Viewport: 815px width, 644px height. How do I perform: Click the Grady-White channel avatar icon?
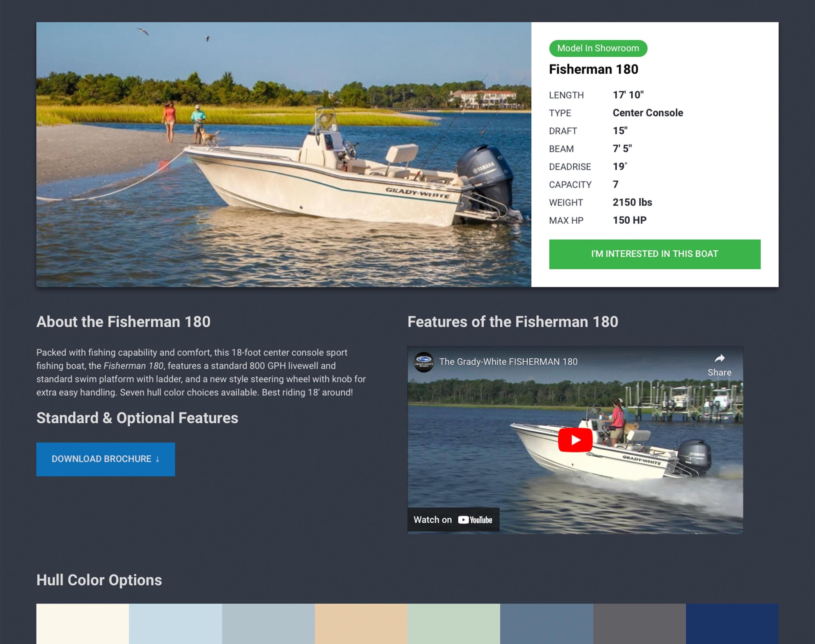424,362
